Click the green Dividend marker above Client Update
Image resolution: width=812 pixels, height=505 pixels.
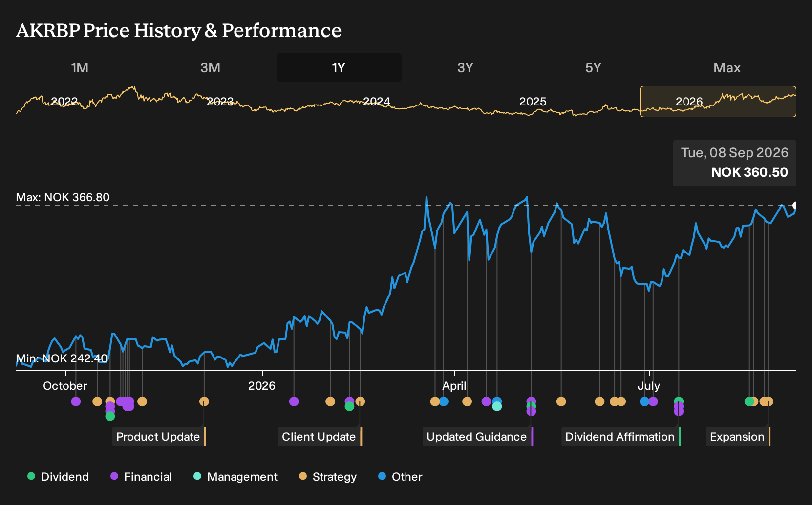point(349,406)
